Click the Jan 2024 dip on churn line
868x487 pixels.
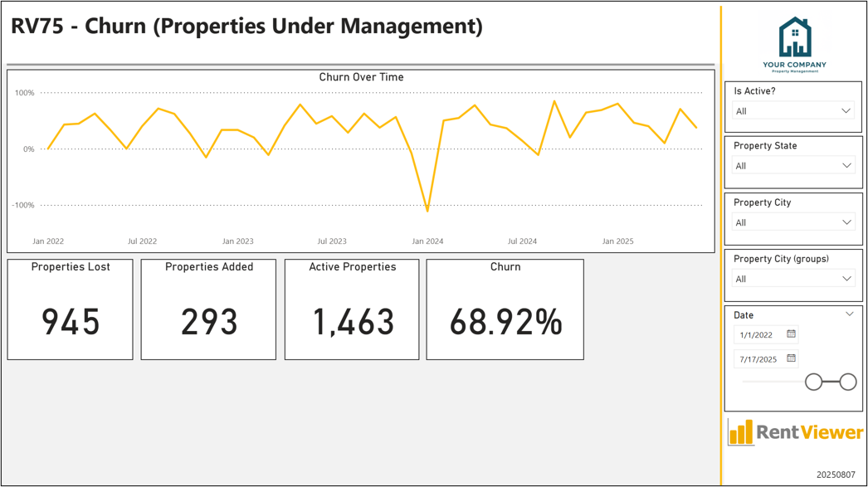pos(427,210)
